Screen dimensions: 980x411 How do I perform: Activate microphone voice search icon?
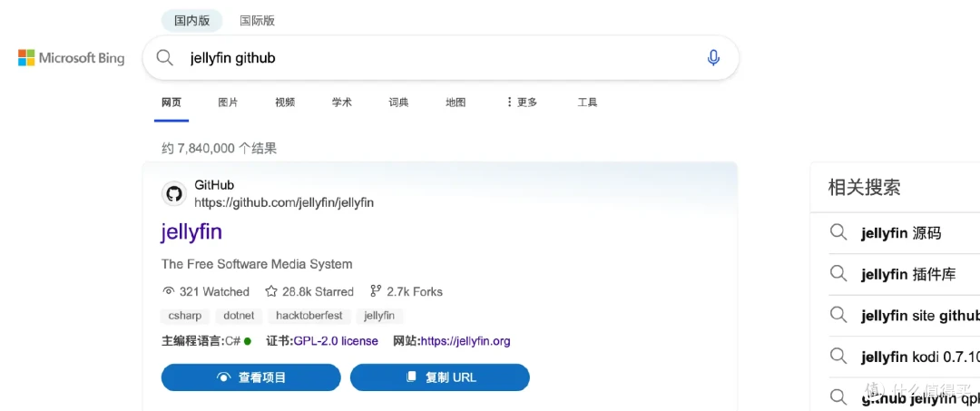[713, 57]
